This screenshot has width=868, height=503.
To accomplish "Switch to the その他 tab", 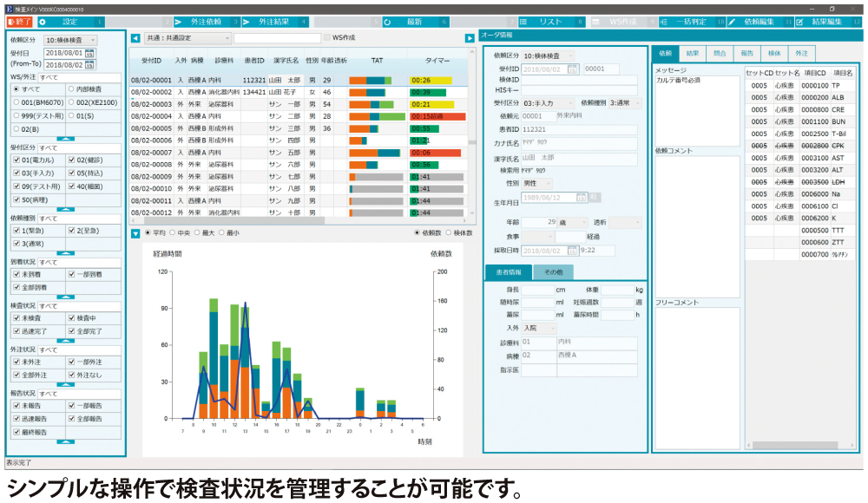I will (x=553, y=272).
